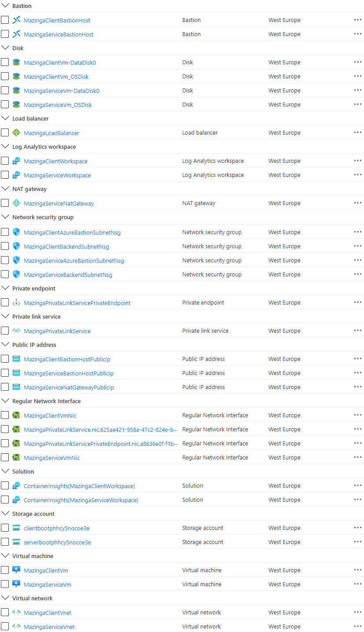Collapse the Virtual network group
This screenshot has width=364, height=632.
5,598
